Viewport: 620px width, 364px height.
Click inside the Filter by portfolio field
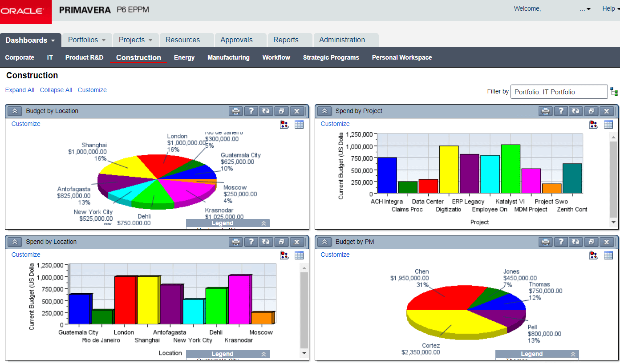pyautogui.click(x=559, y=92)
